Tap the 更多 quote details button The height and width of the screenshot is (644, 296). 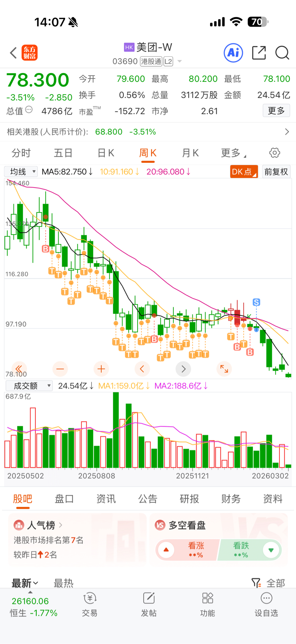[276, 111]
